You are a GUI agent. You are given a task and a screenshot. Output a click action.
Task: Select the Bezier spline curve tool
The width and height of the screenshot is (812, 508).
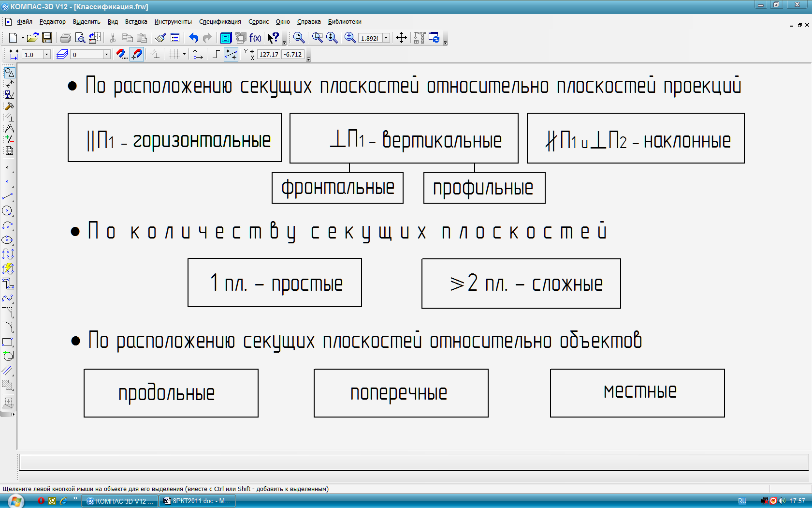(x=7, y=298)
